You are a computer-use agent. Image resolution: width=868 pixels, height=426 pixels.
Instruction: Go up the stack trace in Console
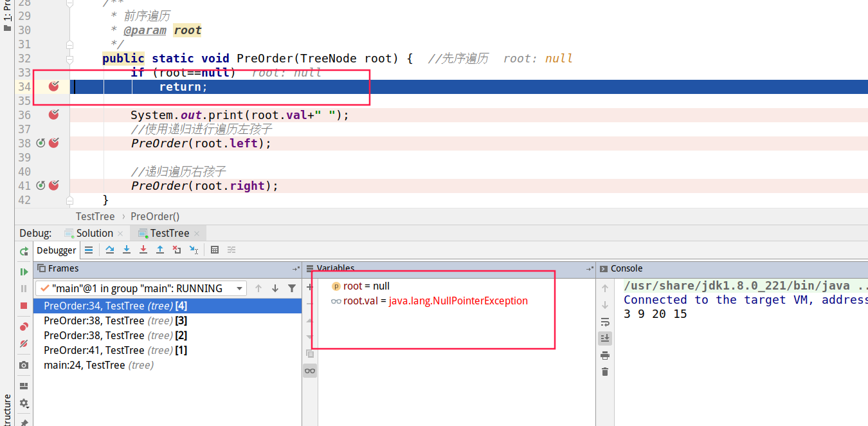click(604, 288)
